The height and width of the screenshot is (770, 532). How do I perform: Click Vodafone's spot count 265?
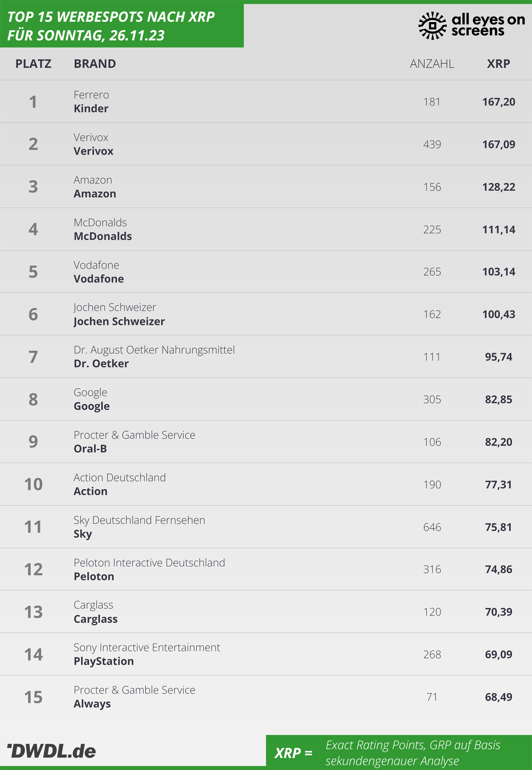coord(432,272)
